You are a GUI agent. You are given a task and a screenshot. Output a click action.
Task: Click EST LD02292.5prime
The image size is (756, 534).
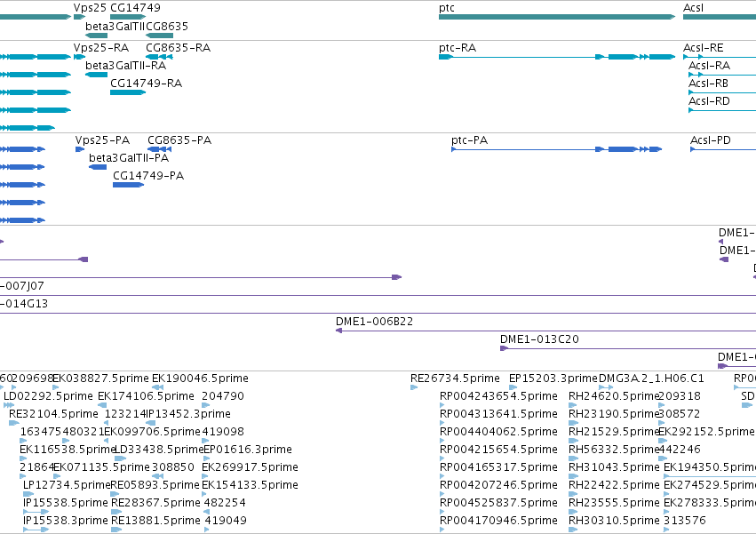pos(48,396)
